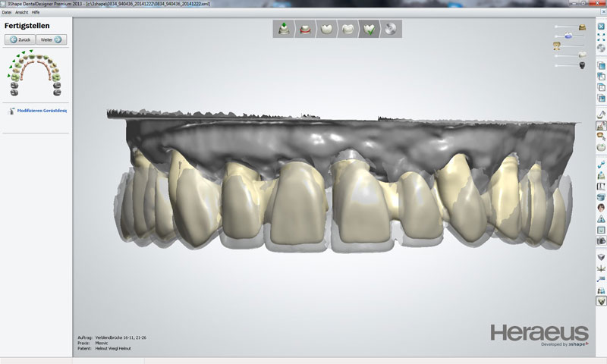Click the fit-to-screen arrows icon in right toolbar
Screen dimensions: 607x364
[x=601, y=36]
